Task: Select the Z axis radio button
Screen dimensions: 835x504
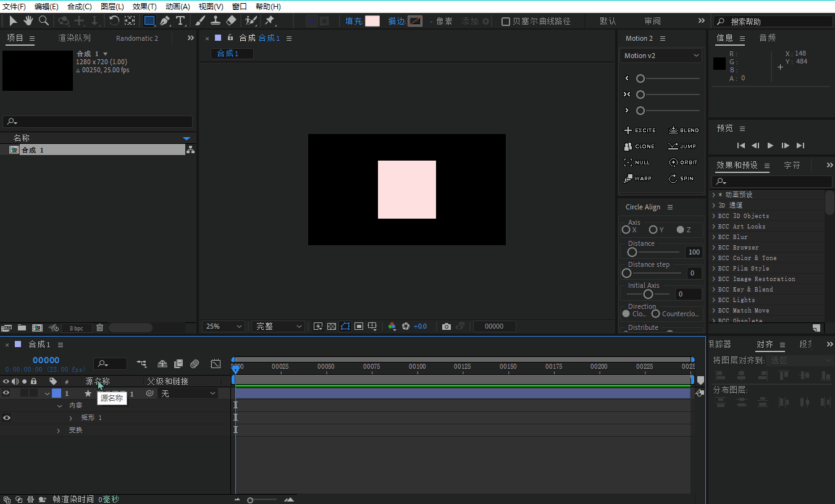Action: tap(681, 230)
